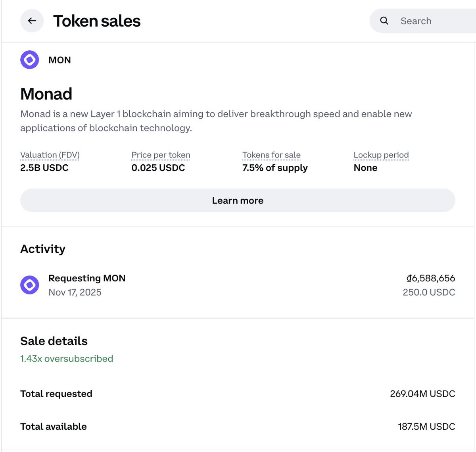Click the 269.04M USDC value

tap(422, 394)
